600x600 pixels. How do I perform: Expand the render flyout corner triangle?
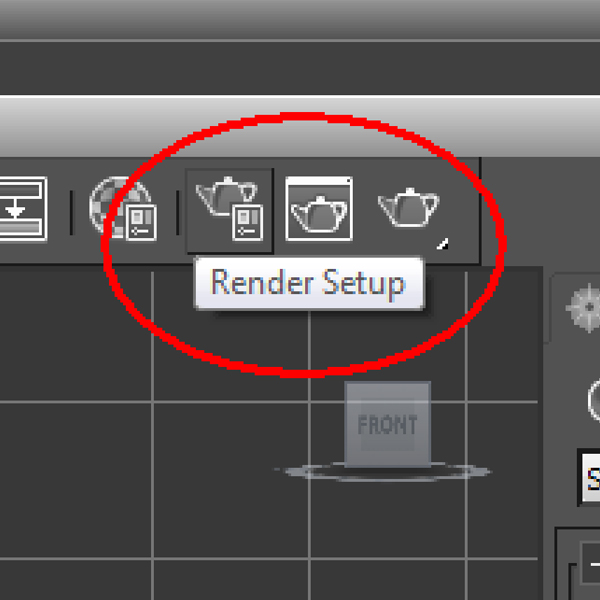(x=443, y=244)
